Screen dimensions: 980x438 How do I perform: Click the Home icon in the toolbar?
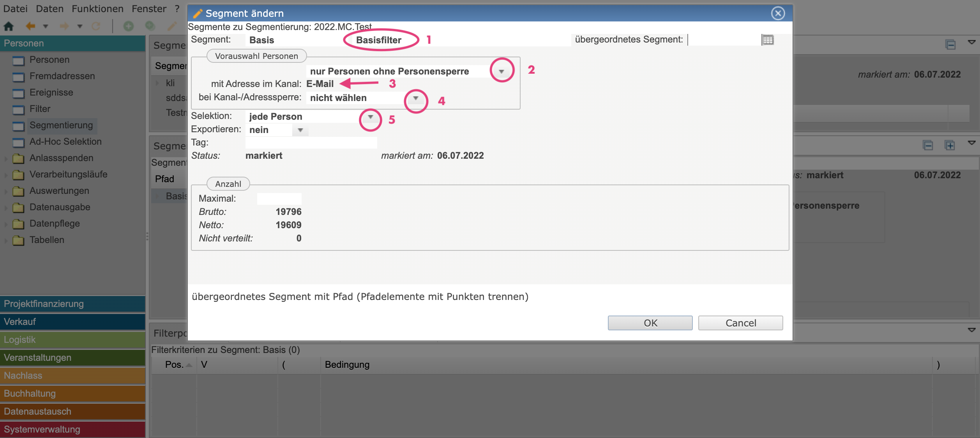(x=9, y=26)
